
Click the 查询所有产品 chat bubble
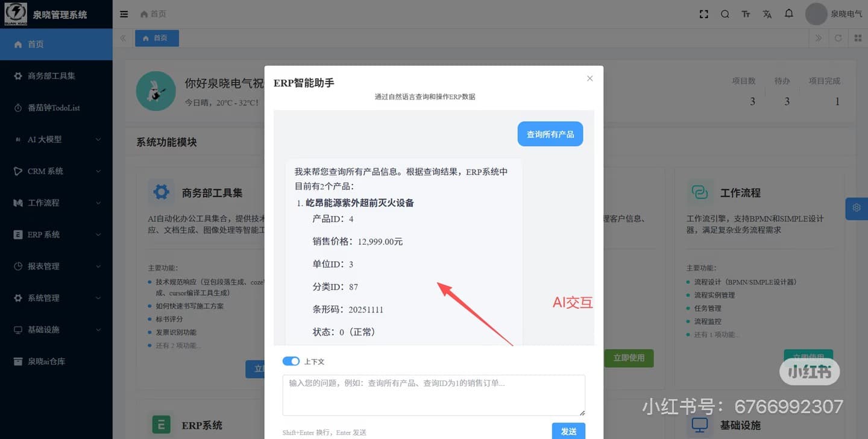(550, 134)
